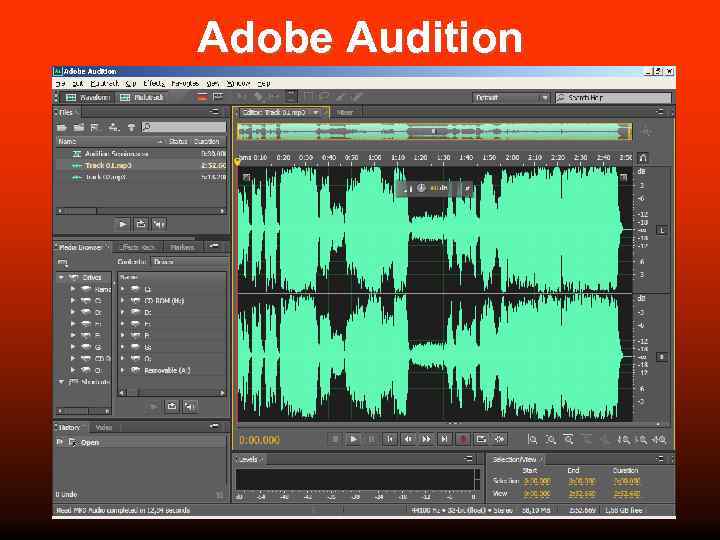The image size is (720, 540).
Task: Switch to History tab
Action: point(70,428)
